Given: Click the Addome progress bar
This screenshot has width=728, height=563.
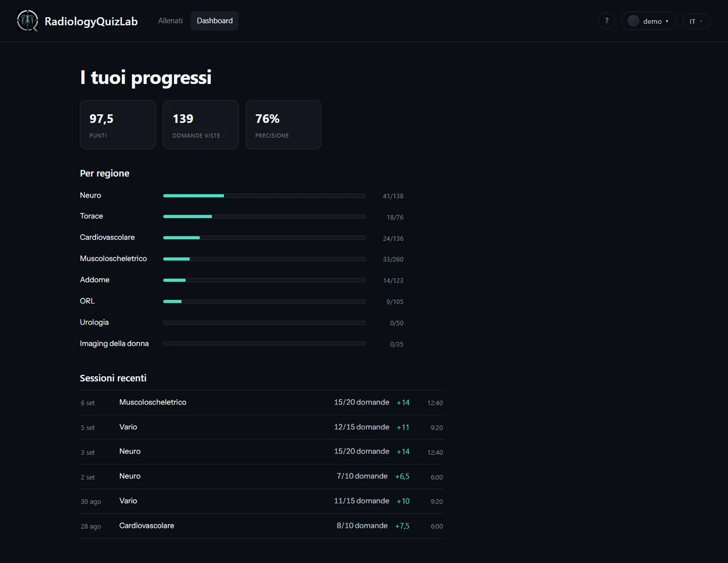Looking at the screenshot, I should click(264, 280).
